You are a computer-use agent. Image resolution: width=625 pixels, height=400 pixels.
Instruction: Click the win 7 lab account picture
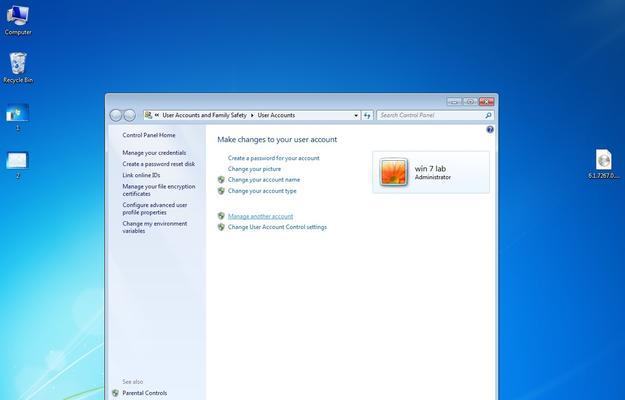(393, 172)
